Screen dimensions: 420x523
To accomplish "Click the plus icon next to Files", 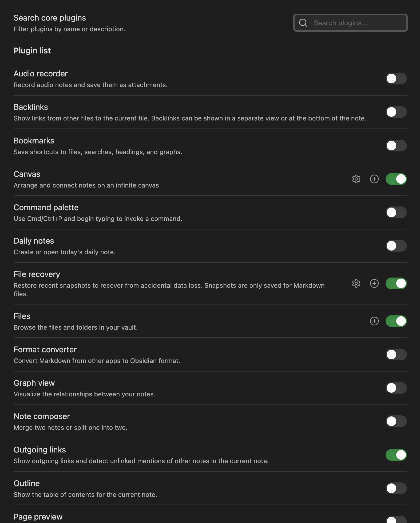I will [374, 321].
